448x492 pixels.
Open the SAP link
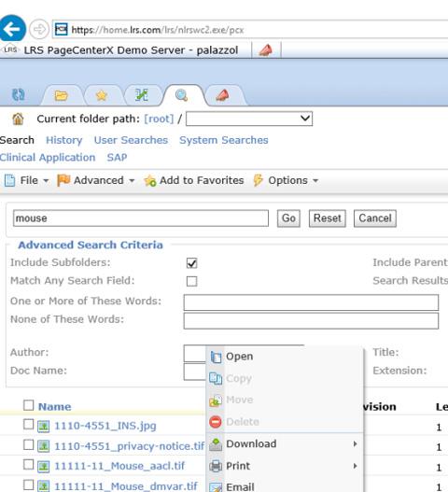click(x=117, y=157)
